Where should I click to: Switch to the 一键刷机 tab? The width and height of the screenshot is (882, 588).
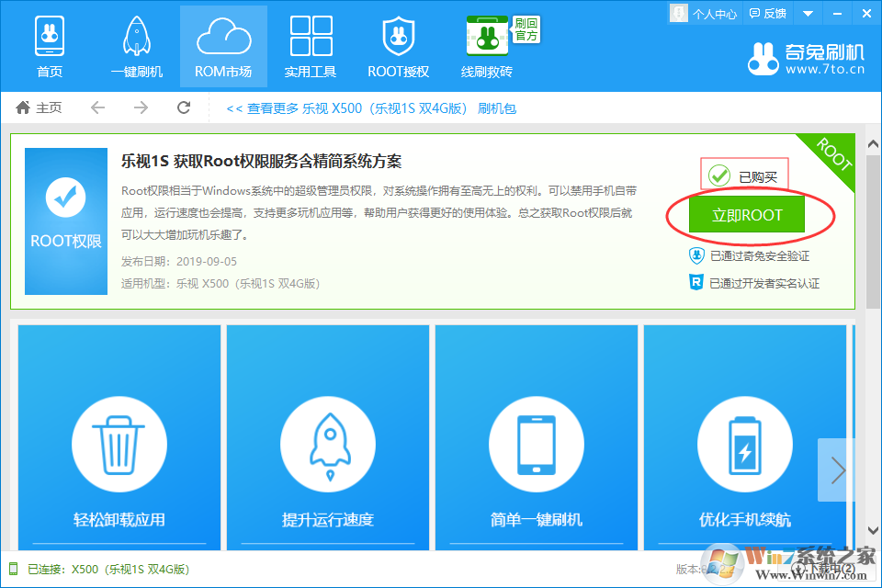pos(137,48)
